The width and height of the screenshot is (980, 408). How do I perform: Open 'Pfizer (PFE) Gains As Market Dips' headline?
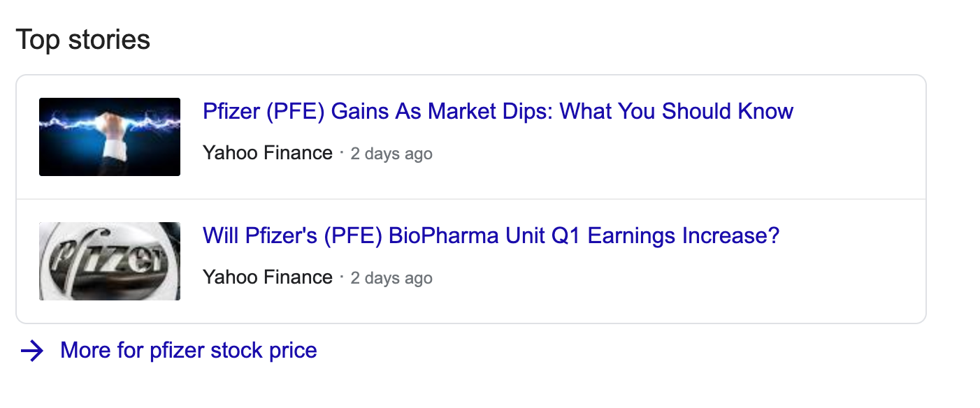498,111
